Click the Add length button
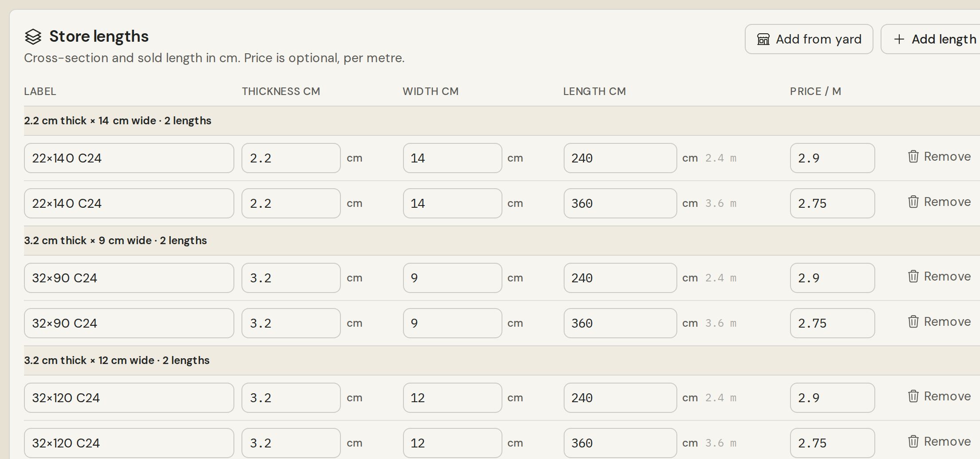Viewport: 980px width, 459px height. (x=930, y=39)
